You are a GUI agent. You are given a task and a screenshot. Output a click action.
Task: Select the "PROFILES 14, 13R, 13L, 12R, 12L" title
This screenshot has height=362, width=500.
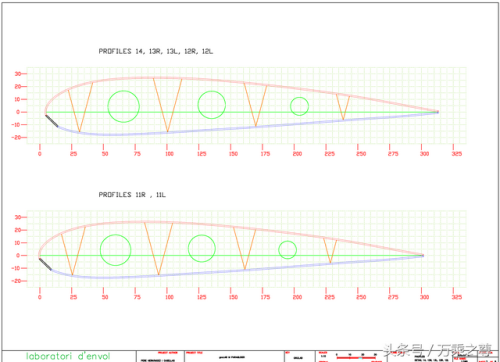pyautogui.click(x=156, y=51)
